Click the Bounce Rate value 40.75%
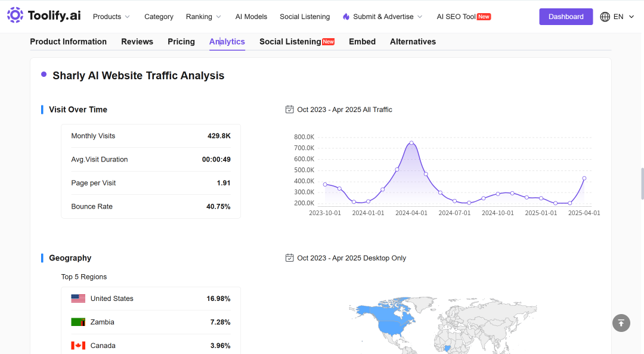 (x=218, y=207)
